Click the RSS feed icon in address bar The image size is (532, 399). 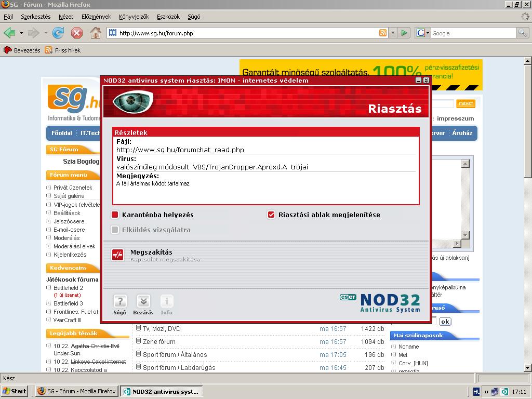click(383, 33)
